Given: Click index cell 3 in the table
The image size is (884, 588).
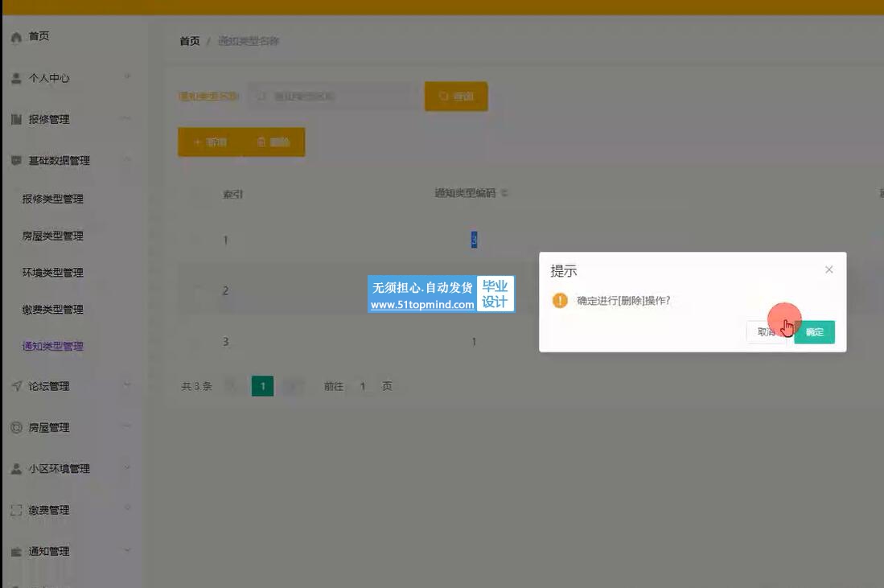Looking at the screenshot, I should coord(225,342).
